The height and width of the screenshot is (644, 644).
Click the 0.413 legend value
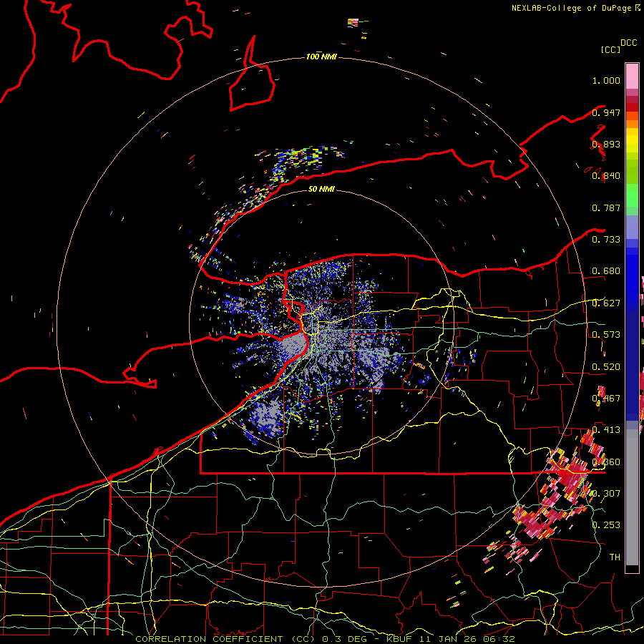[606, 430]
